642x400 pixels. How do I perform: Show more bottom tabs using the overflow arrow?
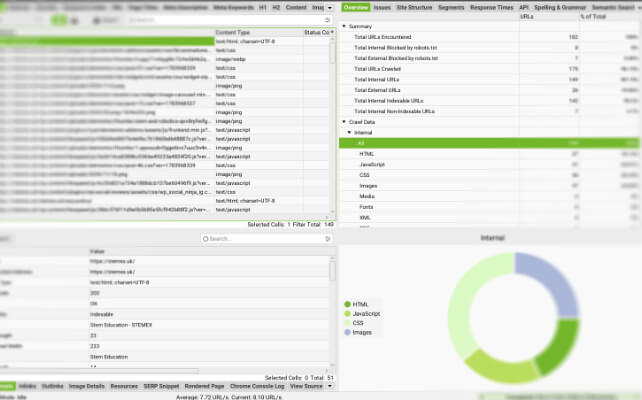point(330,386)
